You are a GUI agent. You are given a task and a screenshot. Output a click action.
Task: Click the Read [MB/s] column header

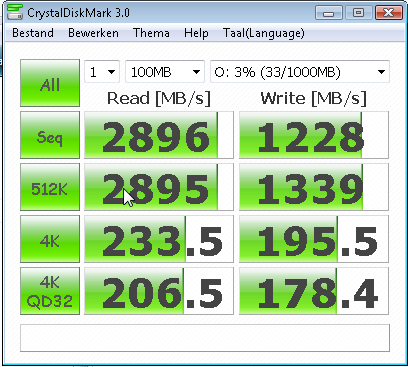coord(159,99)
